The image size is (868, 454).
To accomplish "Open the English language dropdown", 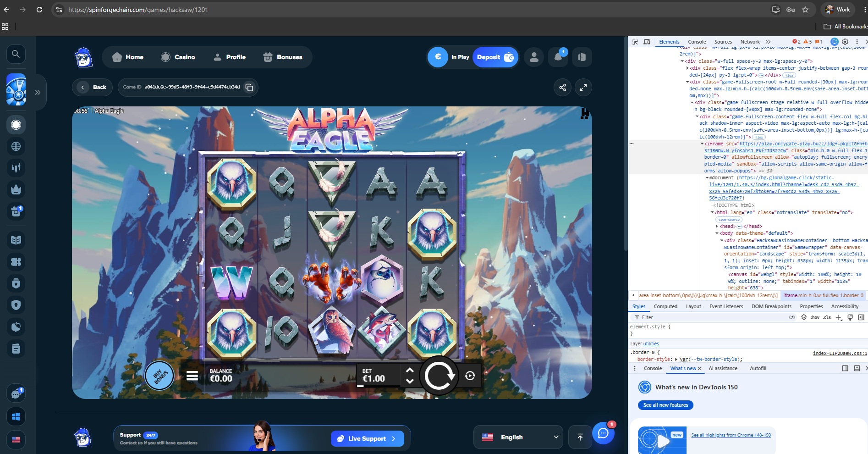I will pyautogui.click(x=518, y=437).
